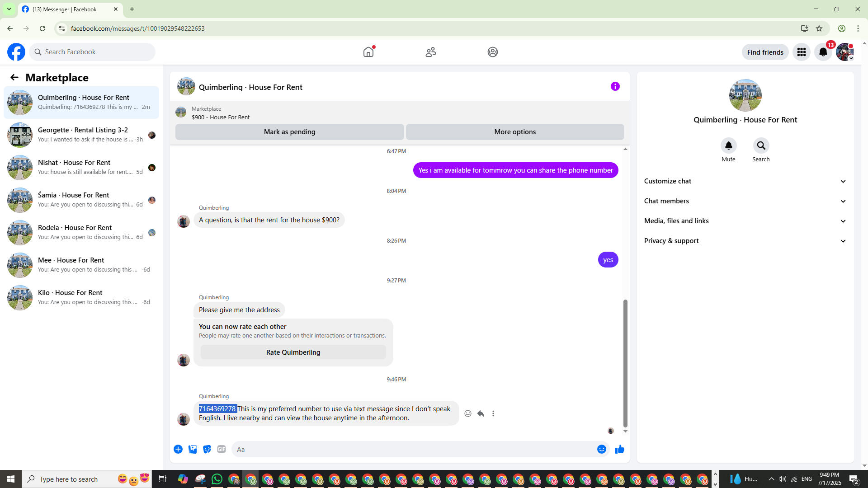868x488 pixels.
Task: Click the Find friends button
Action: (765, 52)
